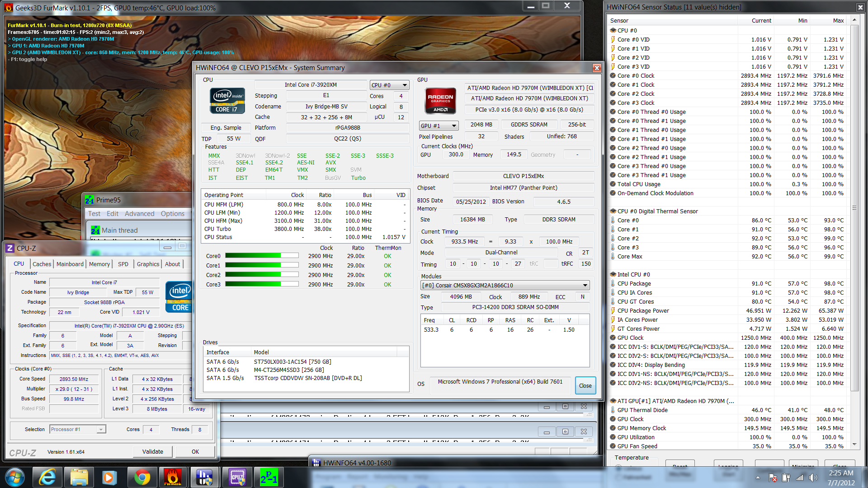Open the CPU #0 selector dropdown
868x488 pixels.
coord(389,85)
